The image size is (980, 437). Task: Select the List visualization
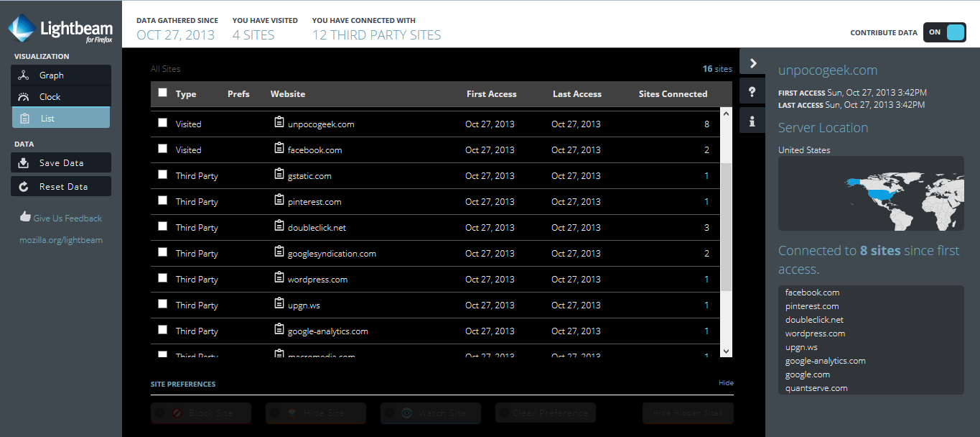[x=61, y=118]
